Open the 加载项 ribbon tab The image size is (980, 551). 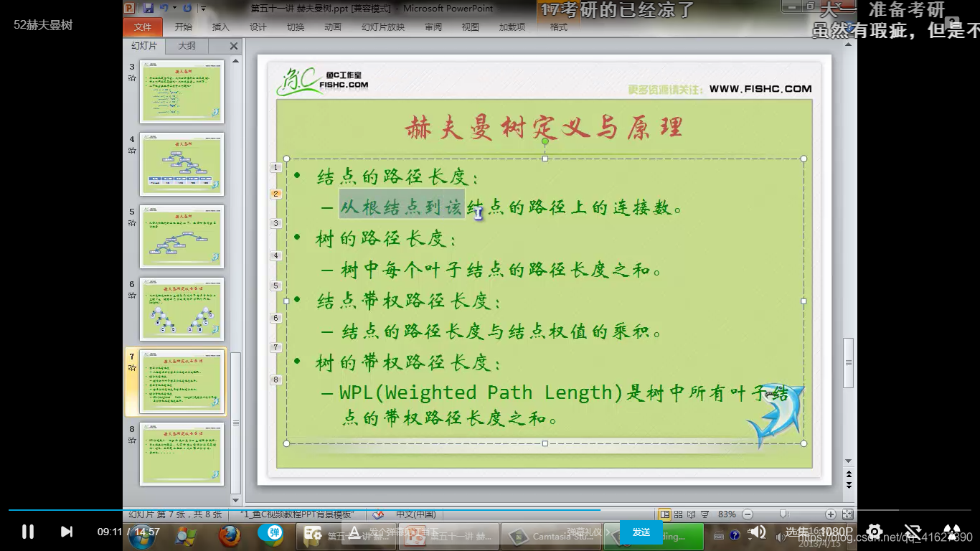point(512,27)
